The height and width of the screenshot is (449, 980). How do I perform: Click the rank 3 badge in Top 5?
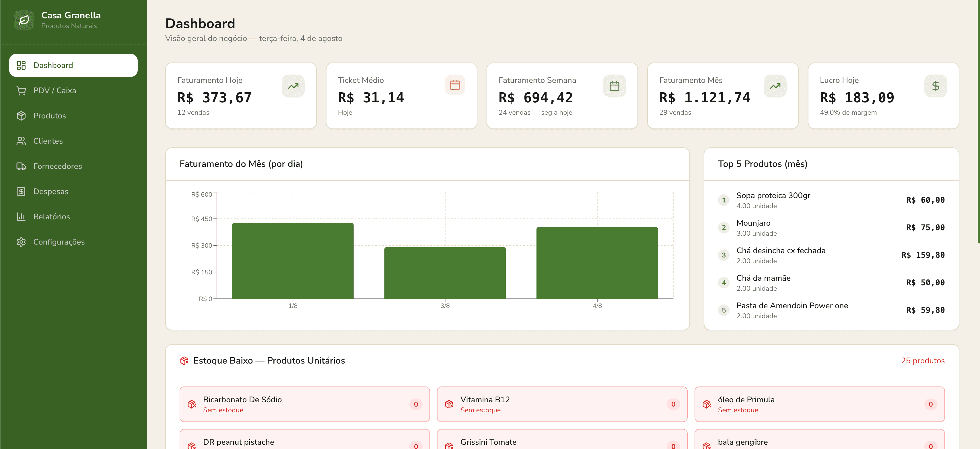(x=724, y=255)
